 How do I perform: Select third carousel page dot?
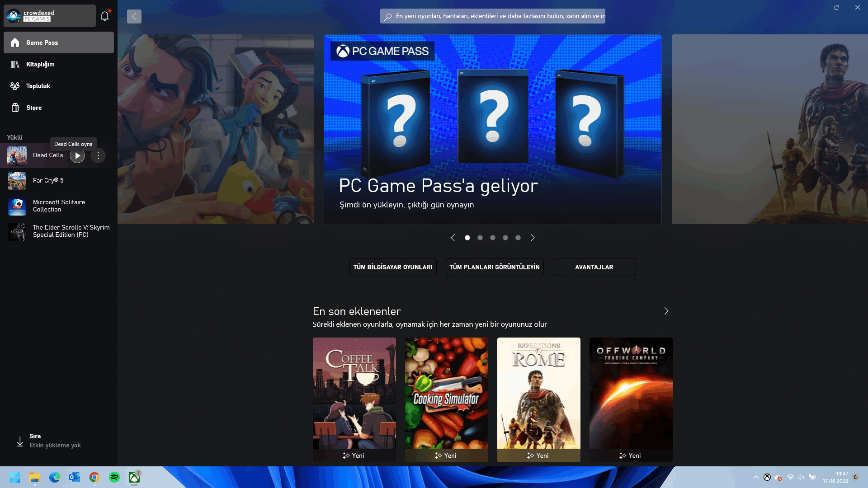tap(493, 238)
